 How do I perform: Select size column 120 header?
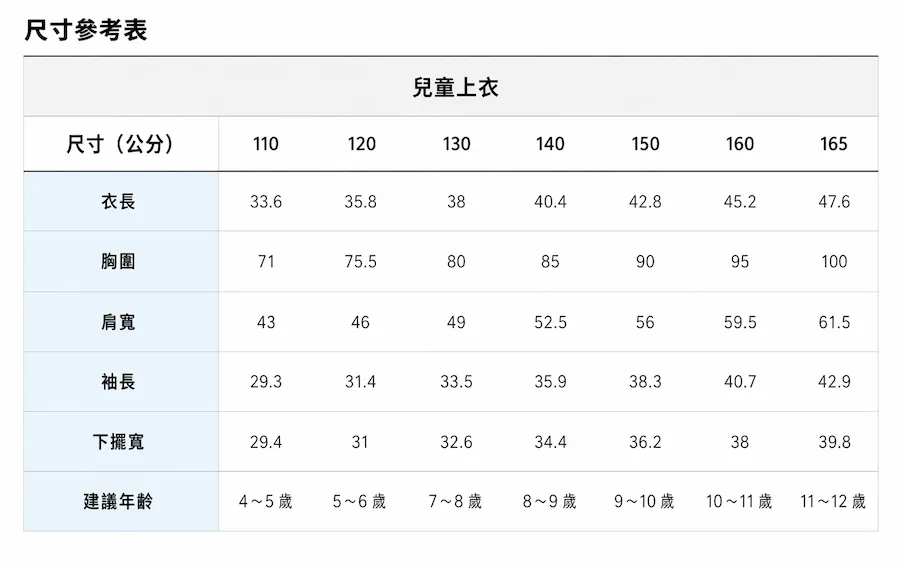point(361,144)
